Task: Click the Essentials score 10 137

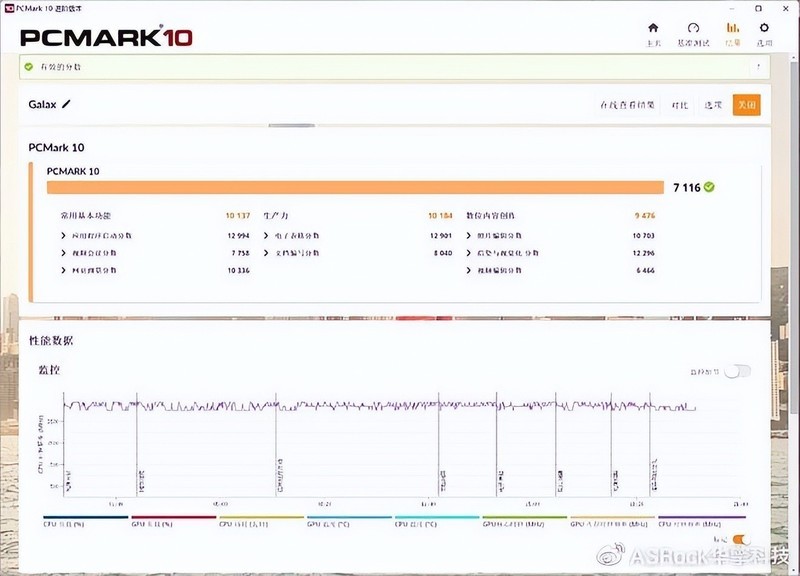Action: pyautogui.click(x=238, y=215)
